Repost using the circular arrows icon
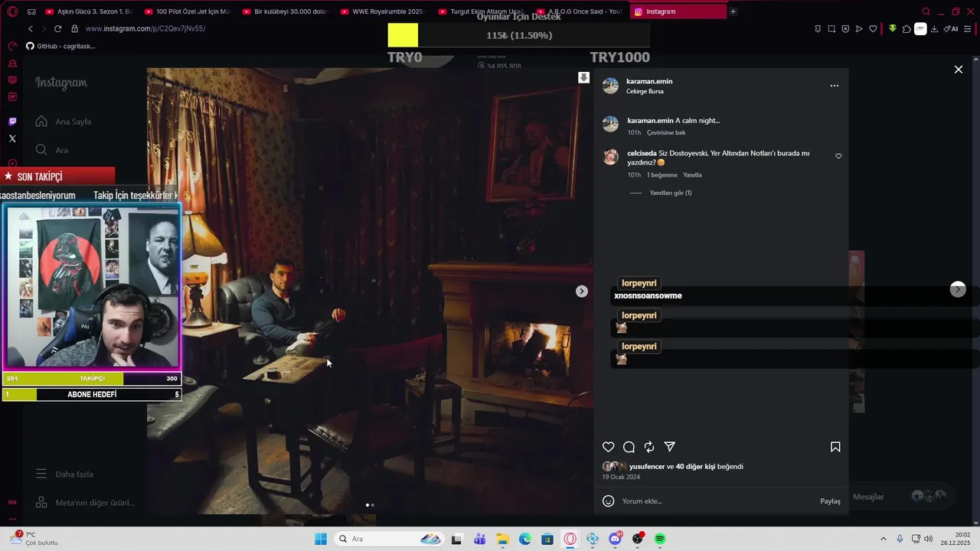 click(649, 447)
